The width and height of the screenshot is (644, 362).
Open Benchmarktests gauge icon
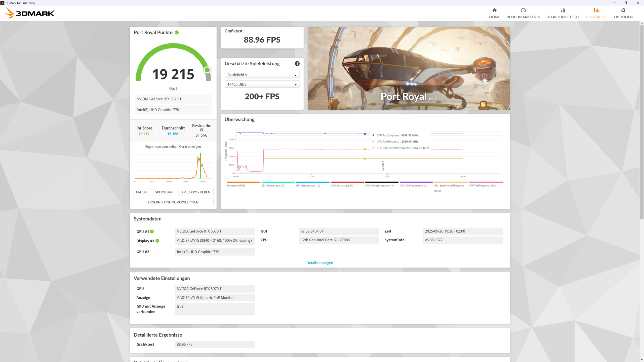coord(523,10)
